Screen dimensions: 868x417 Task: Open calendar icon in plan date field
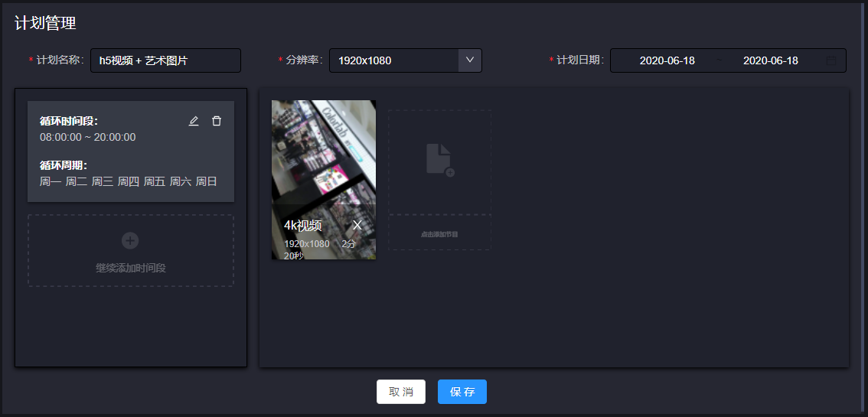(x=831, y=61)
